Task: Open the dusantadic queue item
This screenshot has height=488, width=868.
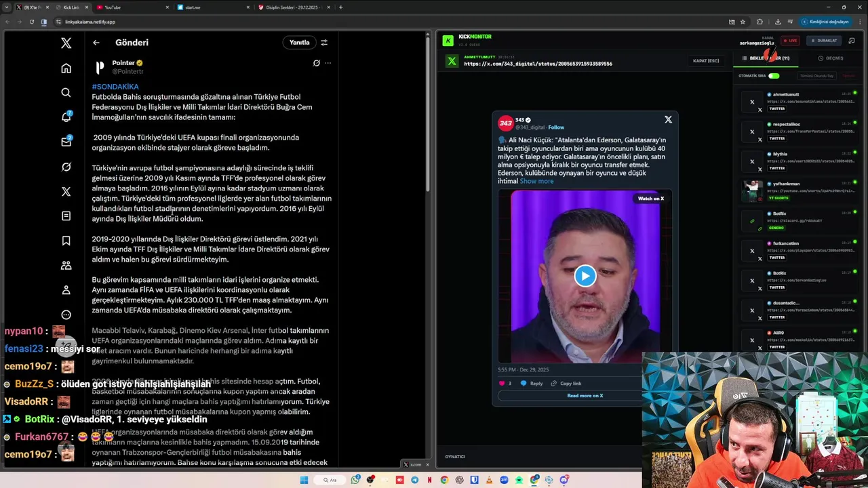Action: coord(797,310)
